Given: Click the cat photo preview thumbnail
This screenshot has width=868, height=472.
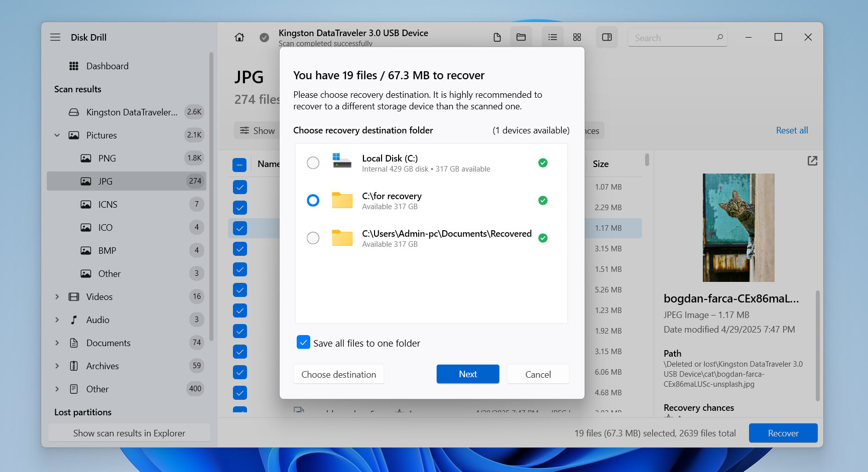Looking at the screenshot, I should [x=738, y=228].
